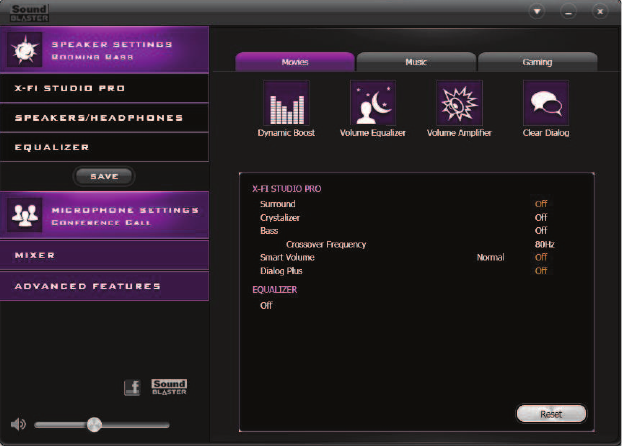
Task: Click the Sound Blaster logo near Facebook
Action: (169, 387)
